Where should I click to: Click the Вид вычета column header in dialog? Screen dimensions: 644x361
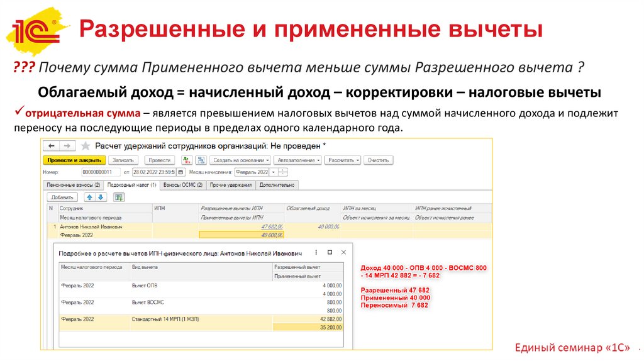pos(201,267)
